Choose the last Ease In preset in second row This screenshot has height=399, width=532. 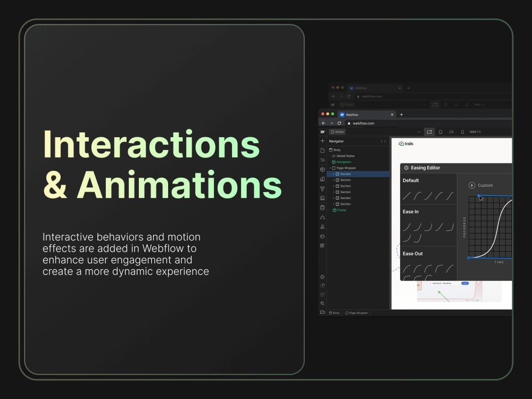coord(418,238)
